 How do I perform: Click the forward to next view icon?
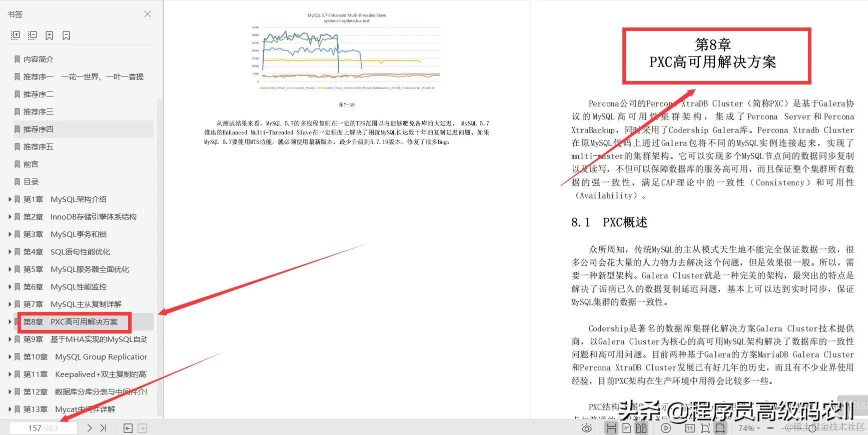(x=142, y=428)
